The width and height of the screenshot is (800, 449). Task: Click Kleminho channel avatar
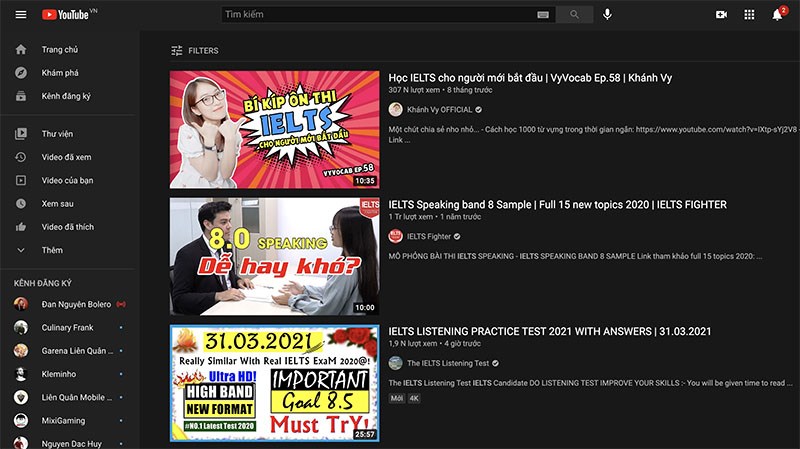tap(21, 374)
